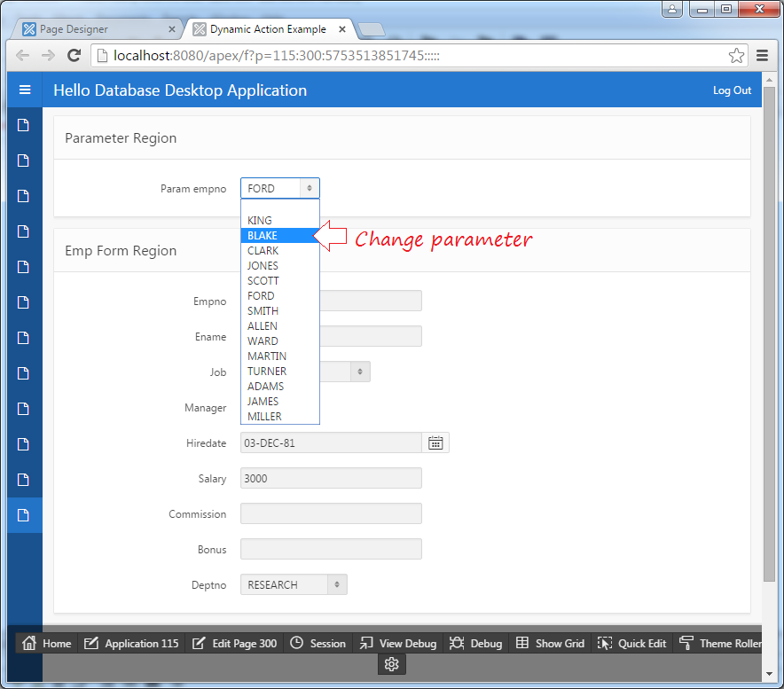Viewport: 784px width, 689px height.
Task: Click the topmost sidebar page icon
Action: coord(25,125)
